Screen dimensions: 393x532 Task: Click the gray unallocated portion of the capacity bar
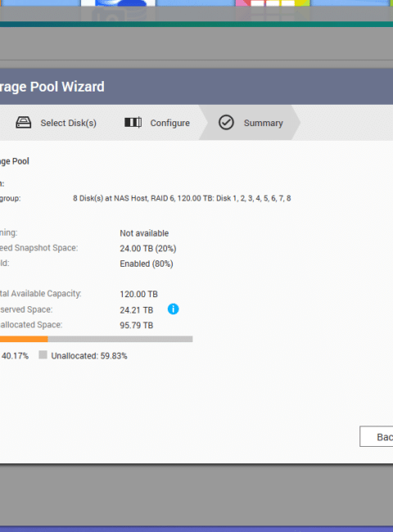[x=120, y=339]
